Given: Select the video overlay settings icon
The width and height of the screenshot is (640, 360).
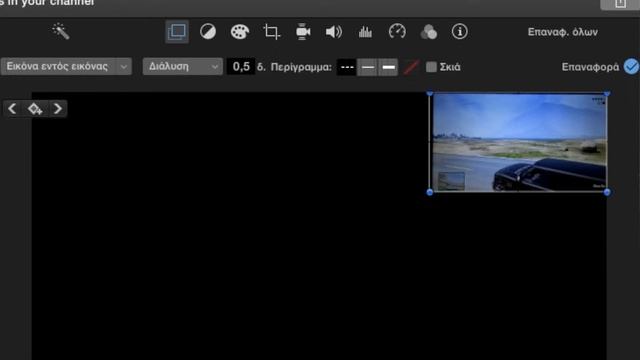Looking at the screenshot, I should [177, 31].
